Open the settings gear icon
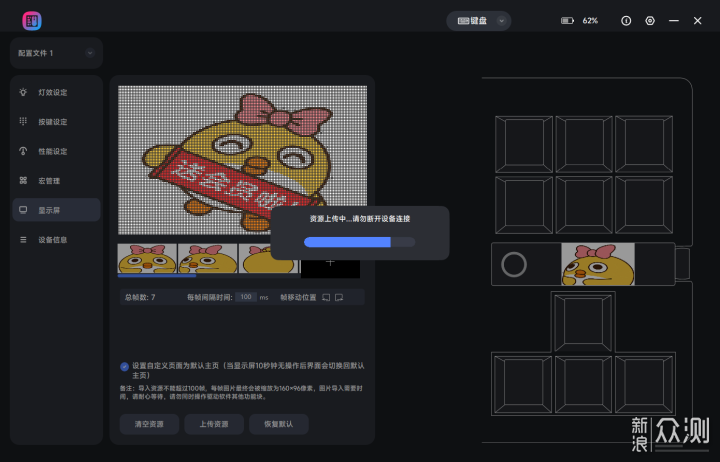This screenshot has height=462, width=720. (650, 21)
